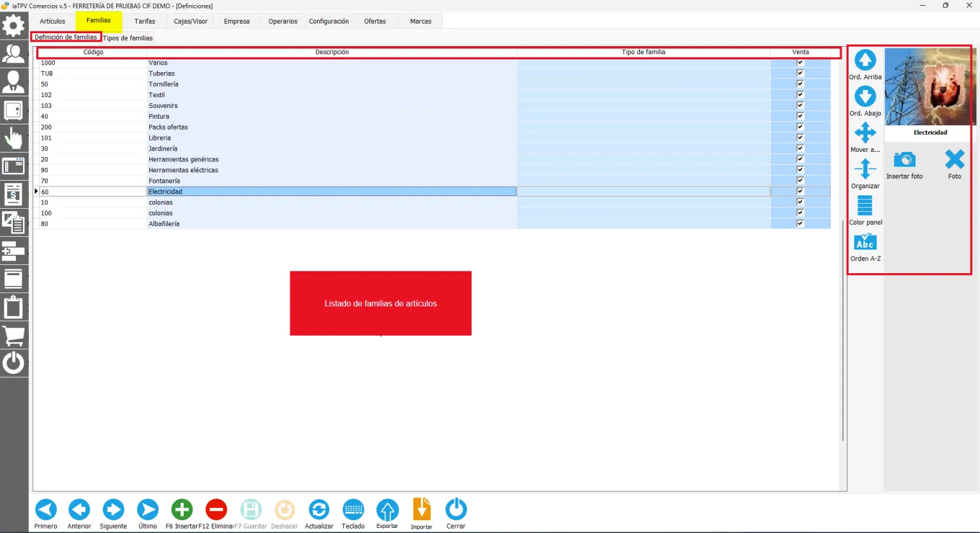Click the Actualizar refresh button
Viewport: 980px width, 533px height.
(x=319, y=509)
